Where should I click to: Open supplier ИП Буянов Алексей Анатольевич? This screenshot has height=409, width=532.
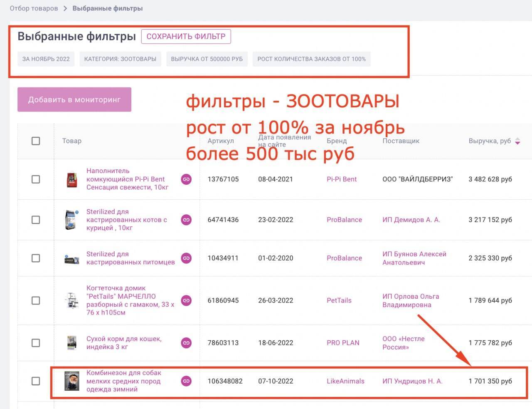click(414, 258)
